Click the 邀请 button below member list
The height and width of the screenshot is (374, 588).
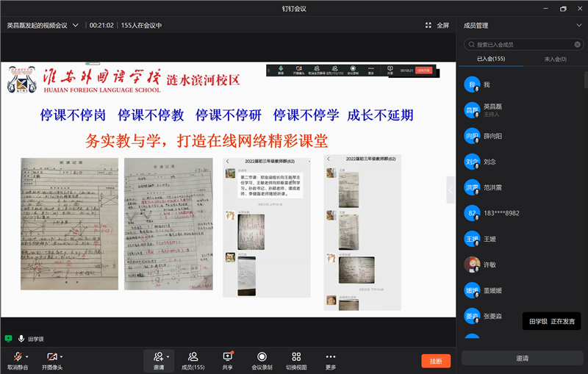click(521, 358)
